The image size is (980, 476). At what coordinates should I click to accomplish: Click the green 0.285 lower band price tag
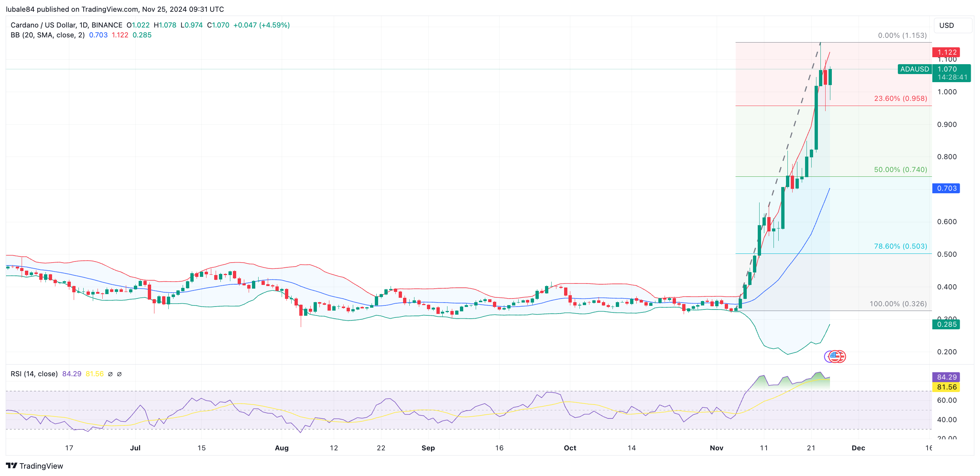[x=946, y=324]
